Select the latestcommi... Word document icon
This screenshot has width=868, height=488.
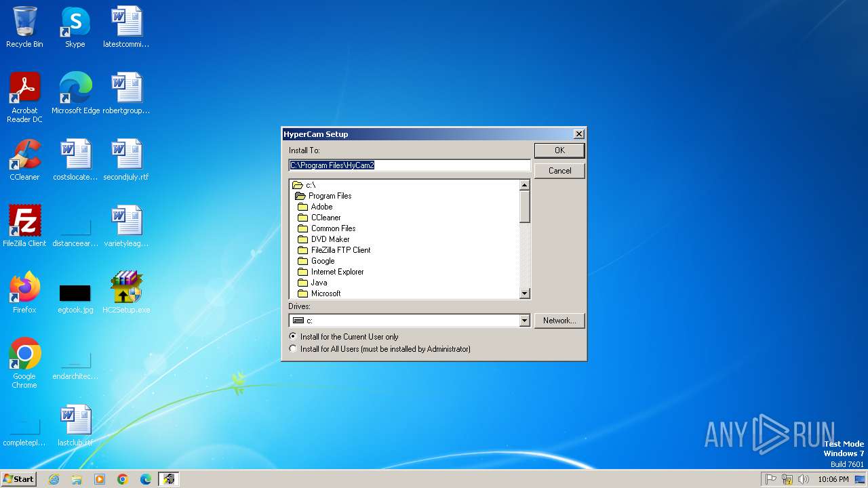tap(126, 27)
